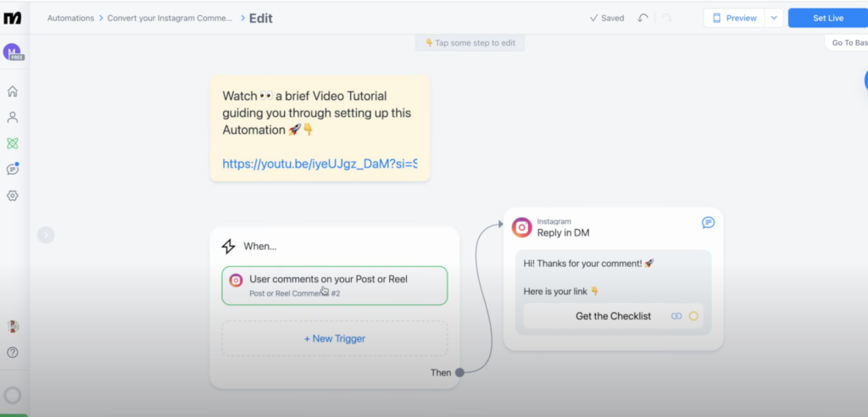868x417 pixels.
Task: Click the link icon on Get the Checklist
Action: [676, 316]
